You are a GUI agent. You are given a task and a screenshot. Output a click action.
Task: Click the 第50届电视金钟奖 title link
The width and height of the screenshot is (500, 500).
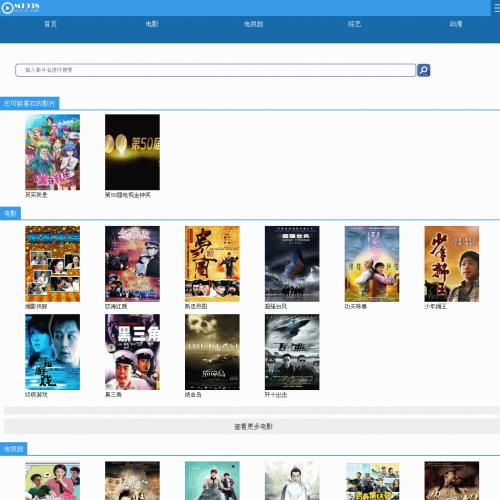(128, 195)
